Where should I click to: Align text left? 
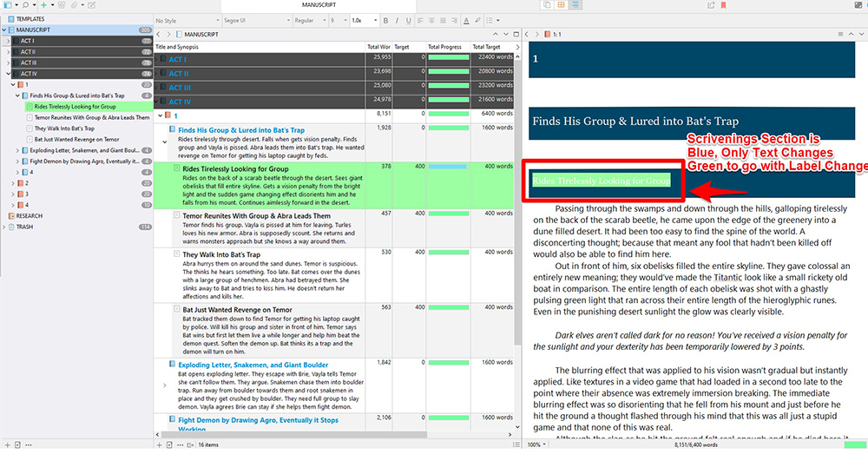point(420,21)
